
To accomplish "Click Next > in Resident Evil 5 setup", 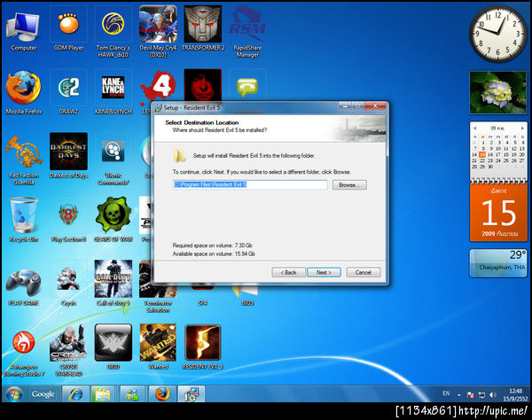I will tap(324, 272).
